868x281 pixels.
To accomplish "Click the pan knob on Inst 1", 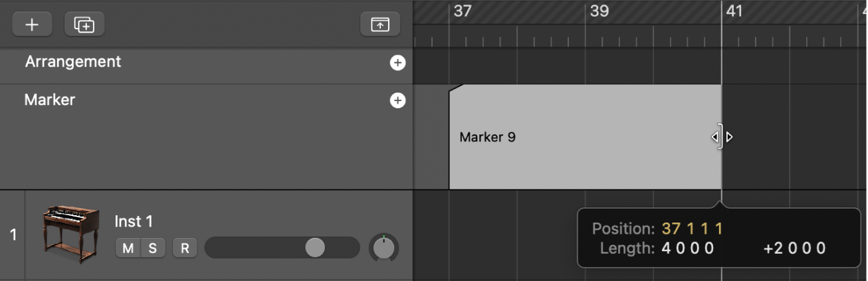I will pos(383,248).
